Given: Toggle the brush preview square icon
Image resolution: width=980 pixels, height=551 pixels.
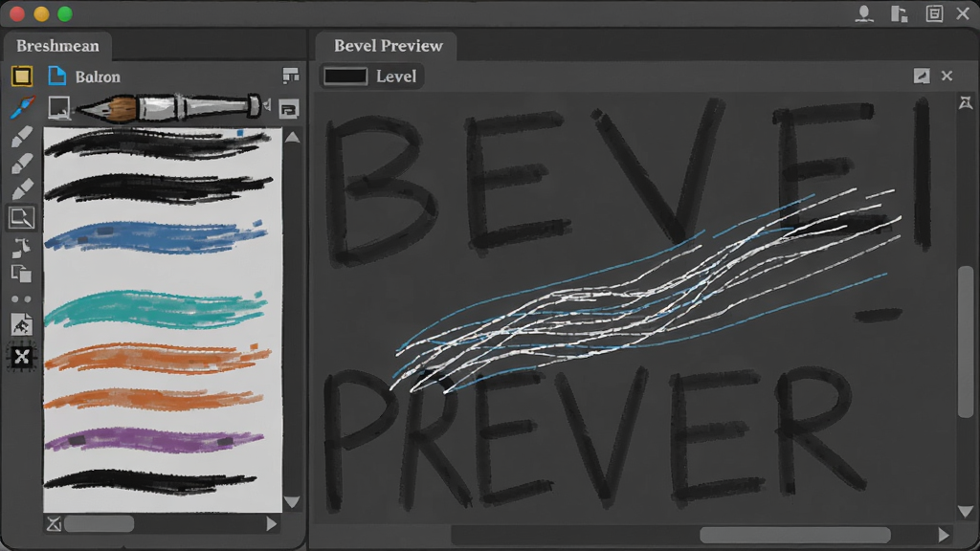Looking at the screenshot, I should click(58, 108).
